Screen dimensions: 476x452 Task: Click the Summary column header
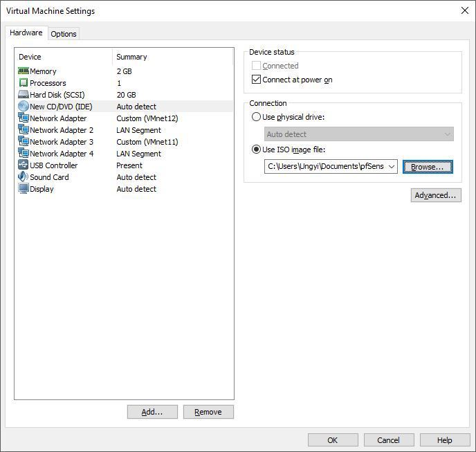[131, 57]
